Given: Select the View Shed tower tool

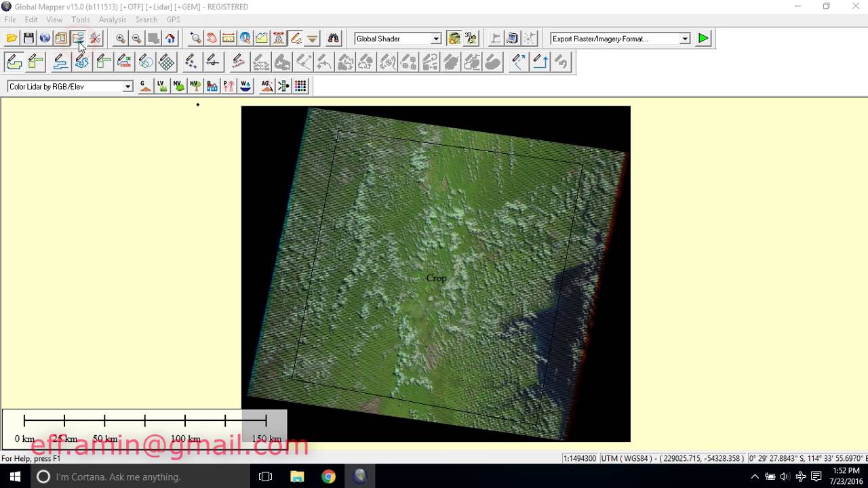Looking at the screenshot, I should point(279,39).
